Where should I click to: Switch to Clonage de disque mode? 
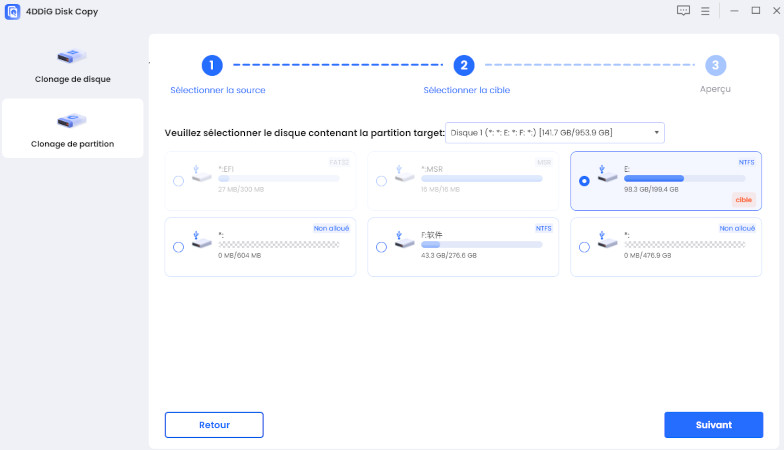(72, 66)
